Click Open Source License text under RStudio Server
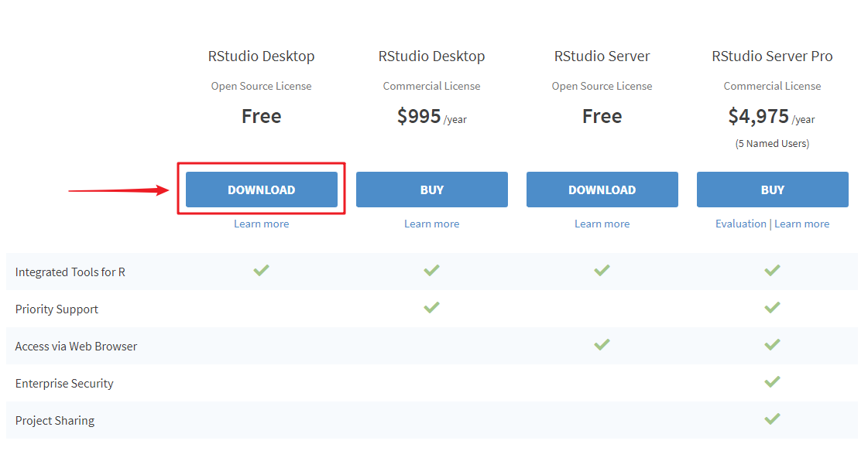This screenshot has width=868, height=451. (x=602, y=87)
